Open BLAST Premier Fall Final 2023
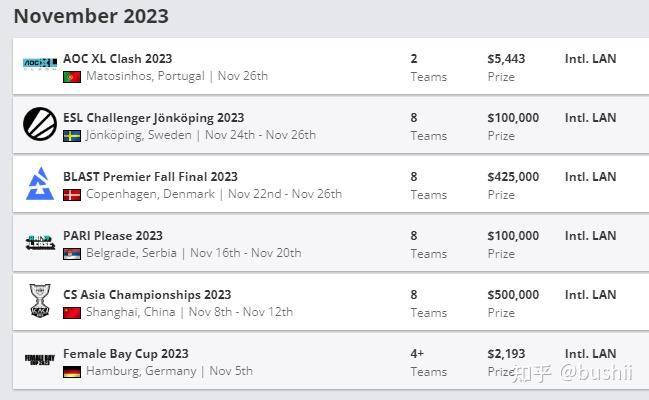Screen dimensions: 649x400 (x=150, y=177)
